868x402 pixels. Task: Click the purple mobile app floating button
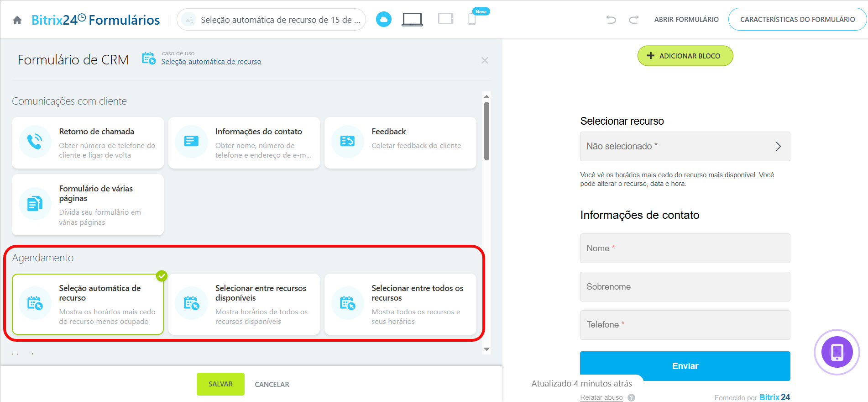tap(837, 352)
